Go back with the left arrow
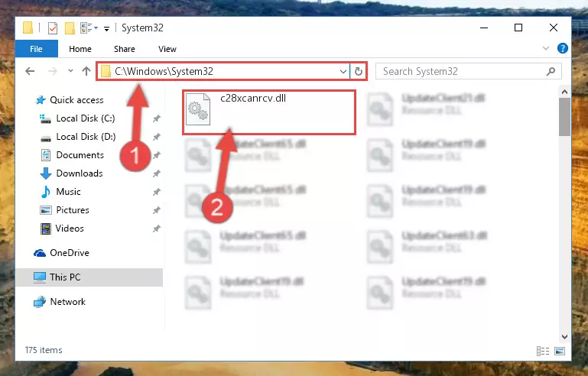 point(30,71)
